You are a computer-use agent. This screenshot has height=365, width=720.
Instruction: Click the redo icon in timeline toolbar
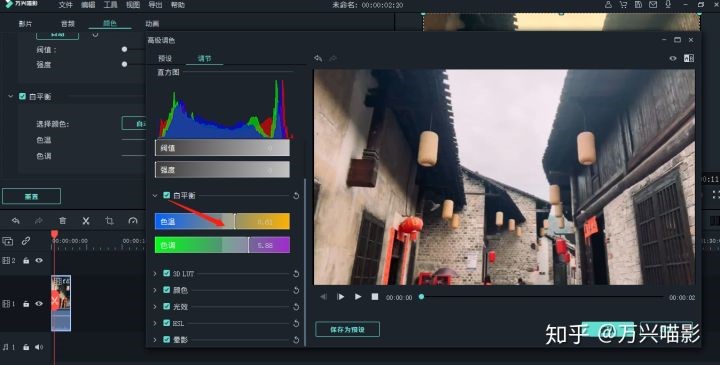click(39, 221)
